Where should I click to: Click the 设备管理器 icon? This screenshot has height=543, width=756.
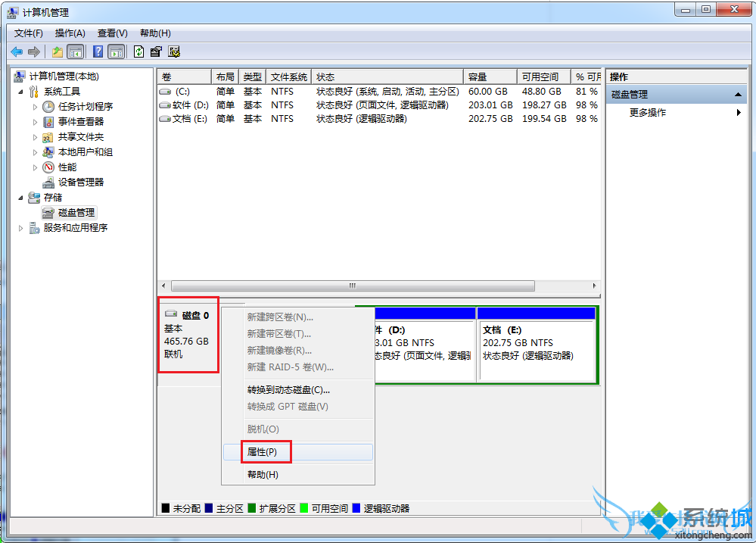(48, 183)
